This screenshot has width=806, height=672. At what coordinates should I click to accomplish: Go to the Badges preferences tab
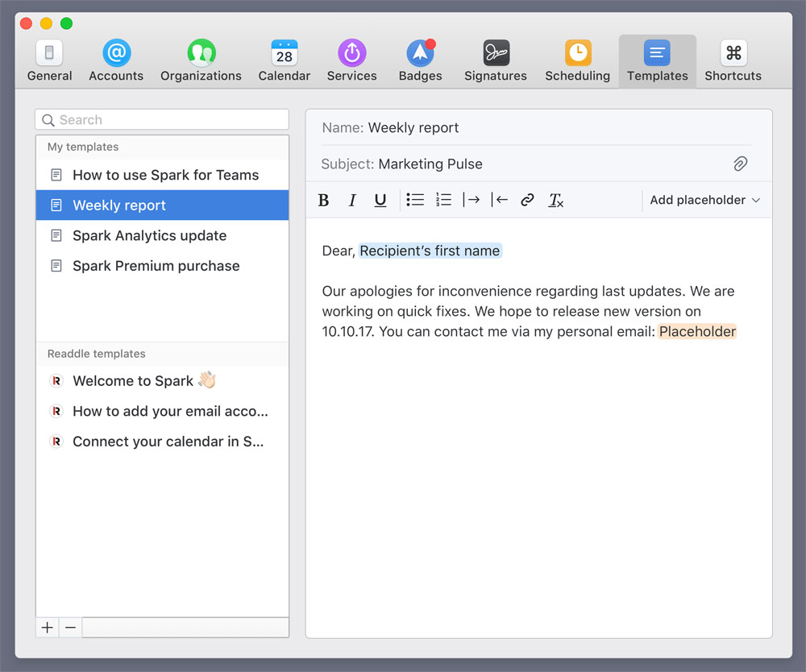(x=420, y=61)
